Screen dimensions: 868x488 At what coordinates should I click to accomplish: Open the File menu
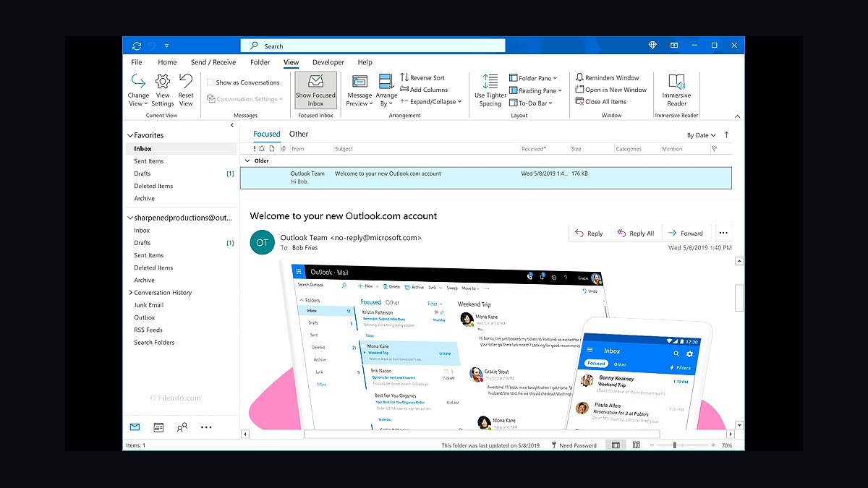tap(136, 62)
